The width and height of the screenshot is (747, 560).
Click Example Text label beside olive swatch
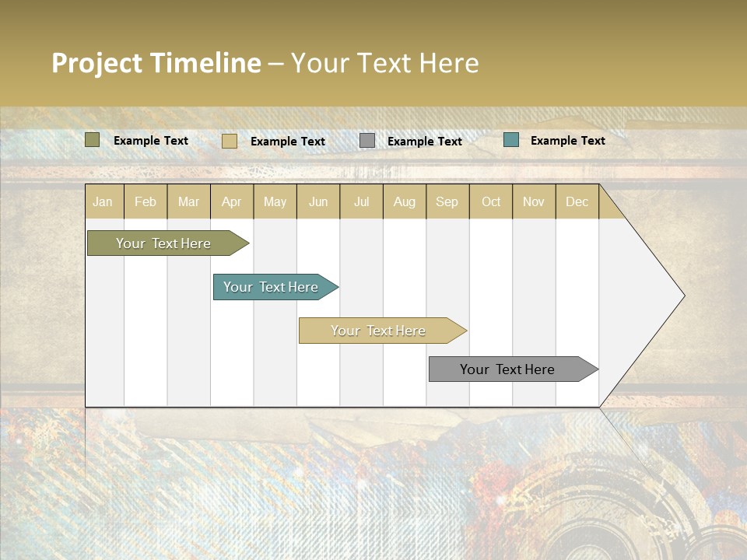[x=151, y=141]
